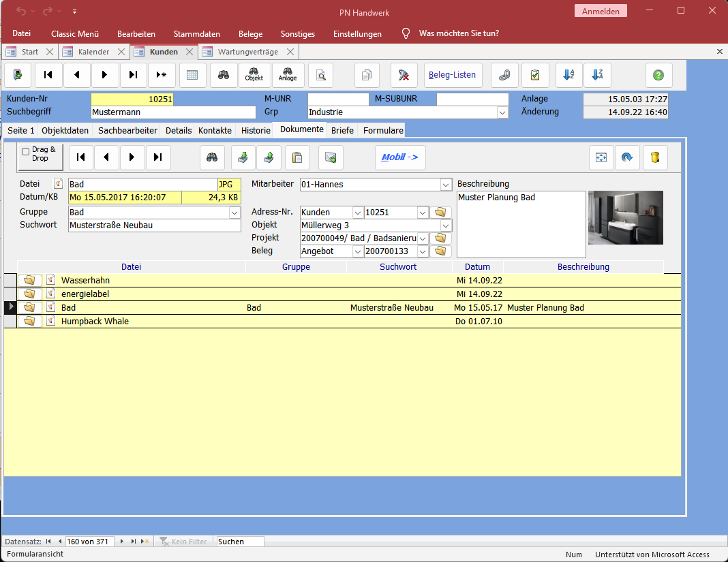The height and width of the screenshot is (562, 728).
Task: Open folder icon in Wasserhahn row
Action: (29, 280)
